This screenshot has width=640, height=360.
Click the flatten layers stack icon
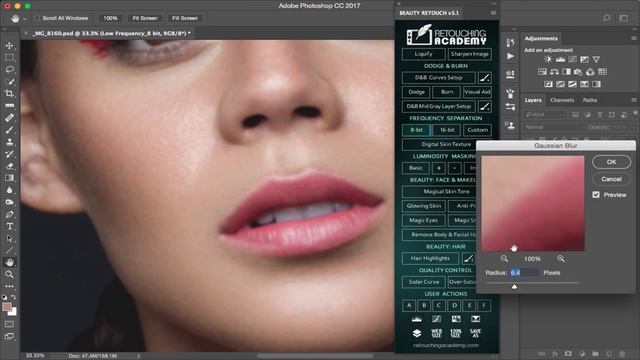[x=417, y=333]
